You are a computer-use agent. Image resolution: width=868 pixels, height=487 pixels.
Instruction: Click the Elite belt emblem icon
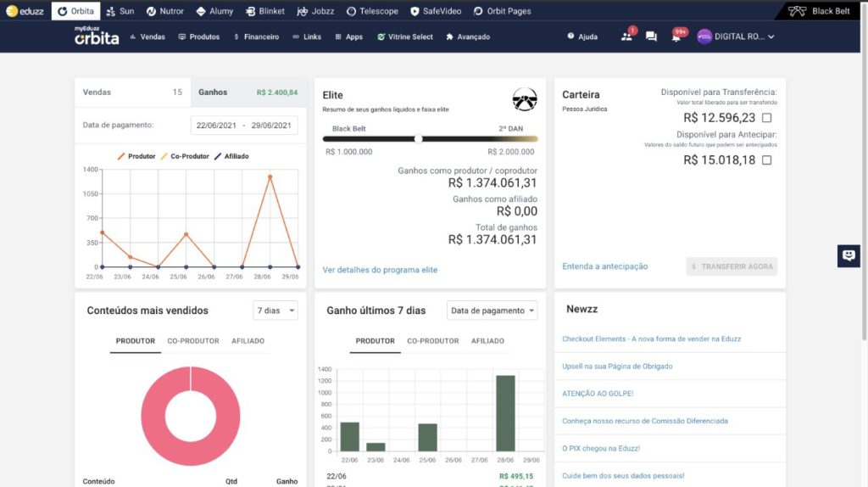click(x=524, y=100)
